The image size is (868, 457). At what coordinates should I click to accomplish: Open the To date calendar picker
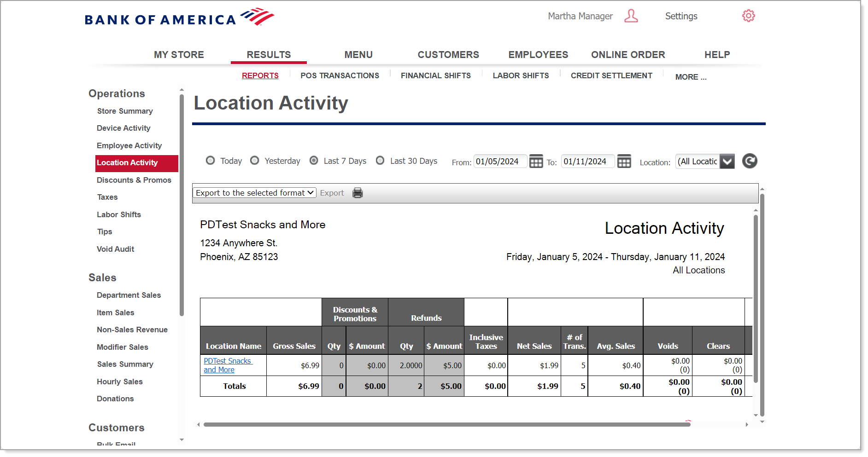[624, 162]
